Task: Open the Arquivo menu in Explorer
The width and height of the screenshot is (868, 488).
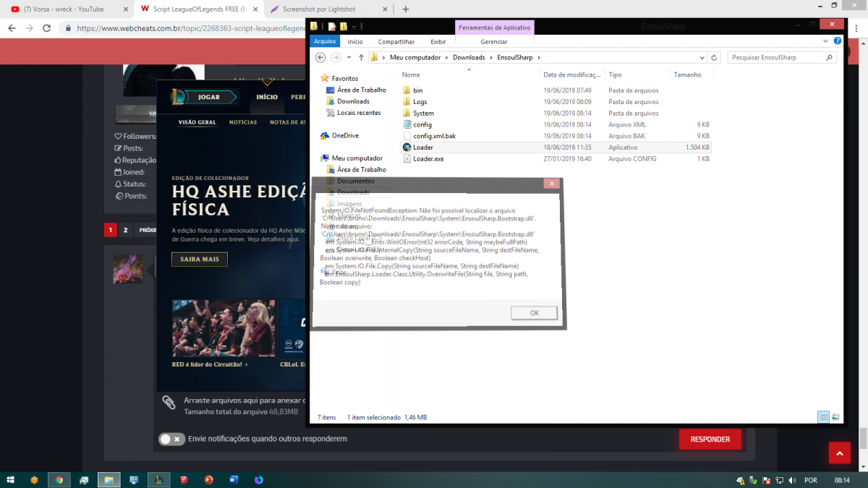Action: tap(325, 42)
